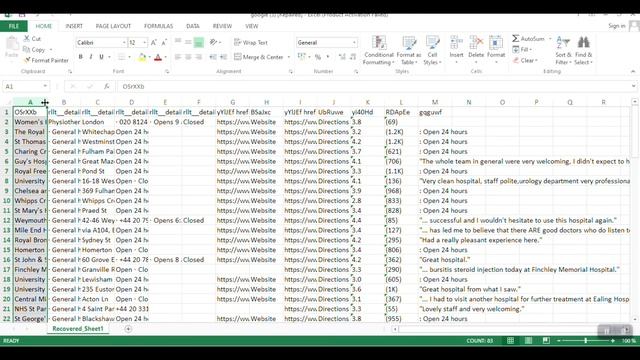Screen dimensions: 640x360
Task: Open the font size 12 dropdown
Action: [x=144, y=42]
